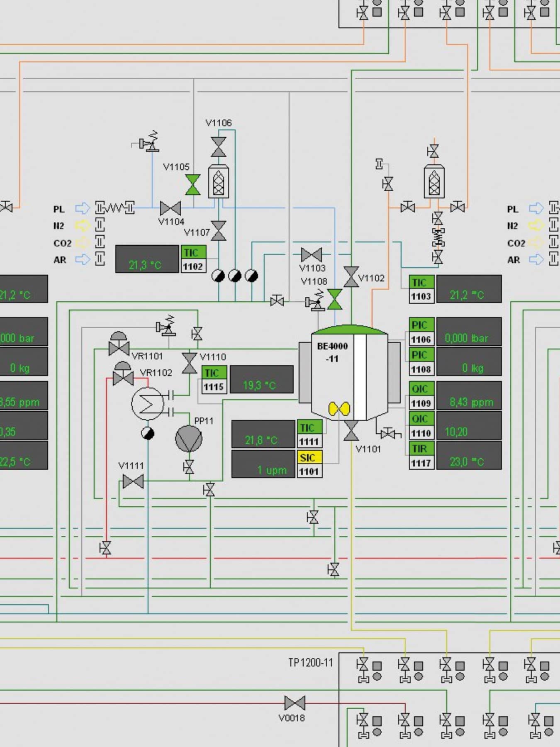Click the flow indicator below the heat exchanger
This screenshot has height=747, width=560.
[x=148, y=433]
